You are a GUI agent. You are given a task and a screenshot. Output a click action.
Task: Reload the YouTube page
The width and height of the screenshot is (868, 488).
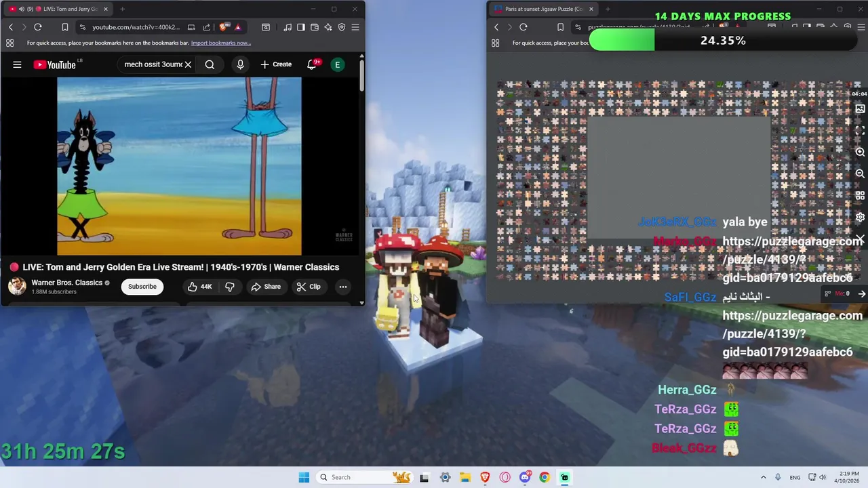point(38,27)
